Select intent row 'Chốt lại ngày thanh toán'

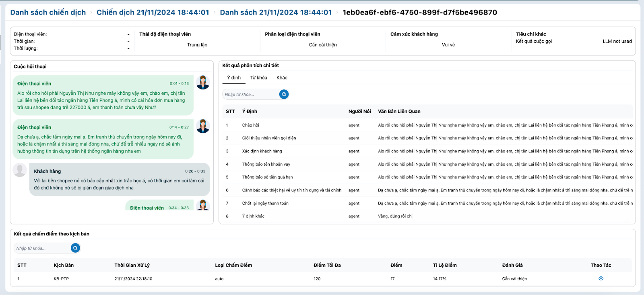click(428, 203)
